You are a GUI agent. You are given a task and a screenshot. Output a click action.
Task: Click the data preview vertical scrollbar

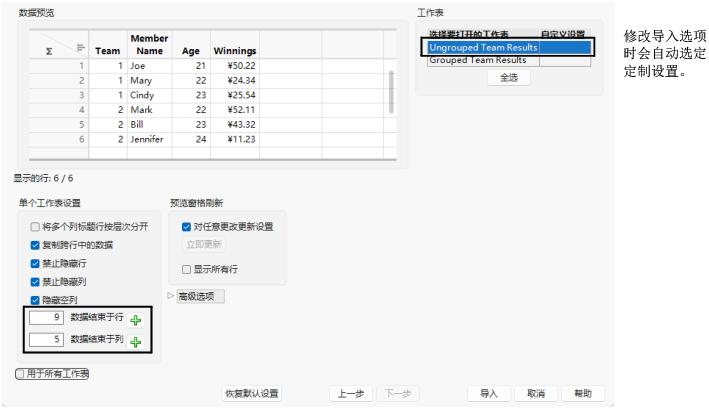point(391,92)
